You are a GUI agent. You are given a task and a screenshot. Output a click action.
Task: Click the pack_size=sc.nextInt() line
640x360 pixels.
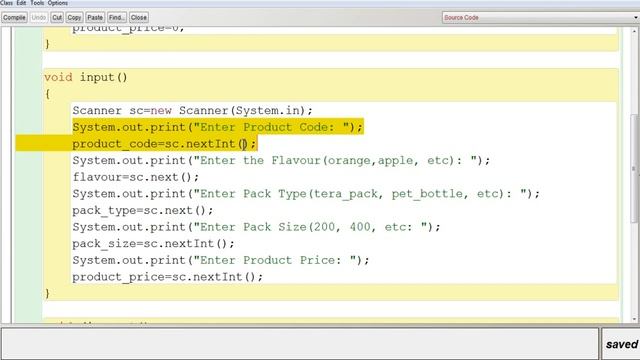pos(153,244)
